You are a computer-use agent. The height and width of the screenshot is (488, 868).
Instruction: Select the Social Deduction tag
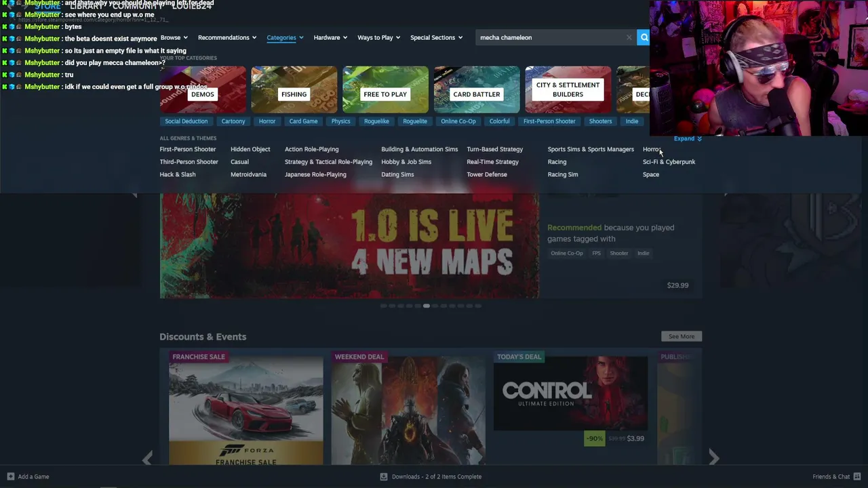tap(186, 121)
